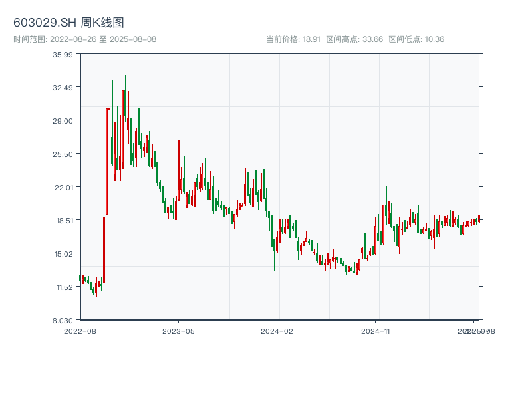The image size is (532, 399).
Task: Click y-axis label 32.49
Action: pos(63,88)
